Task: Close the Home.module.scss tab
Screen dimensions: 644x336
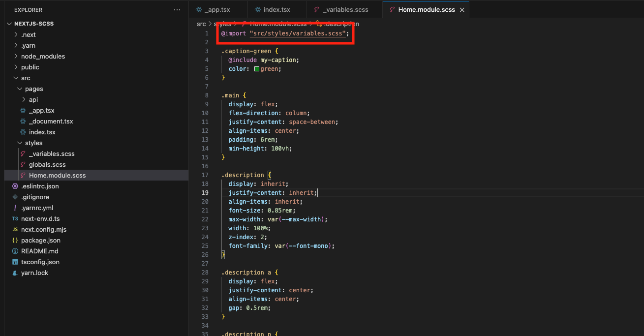Action: click(461, 10)
